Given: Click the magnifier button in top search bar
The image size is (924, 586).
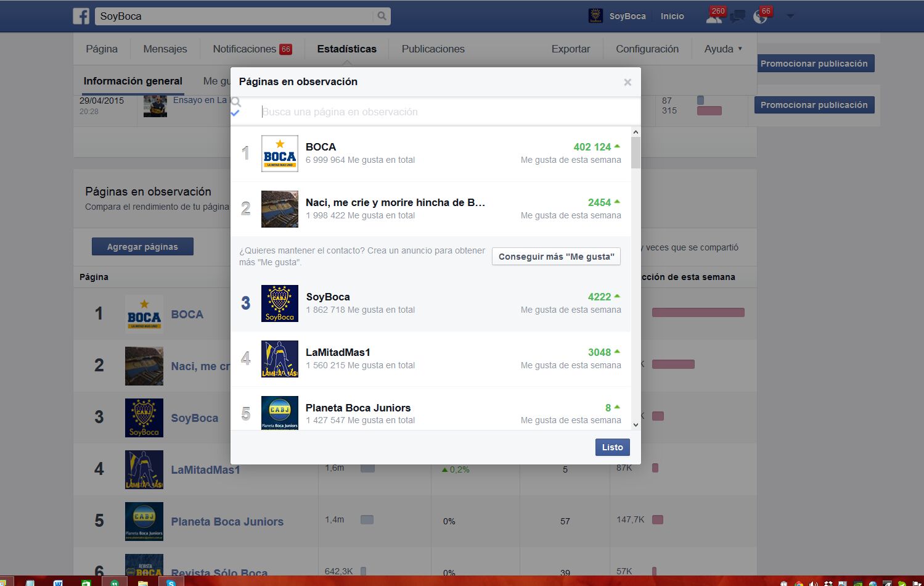Looking at the screenshot, I should click(x=382, y=16).
